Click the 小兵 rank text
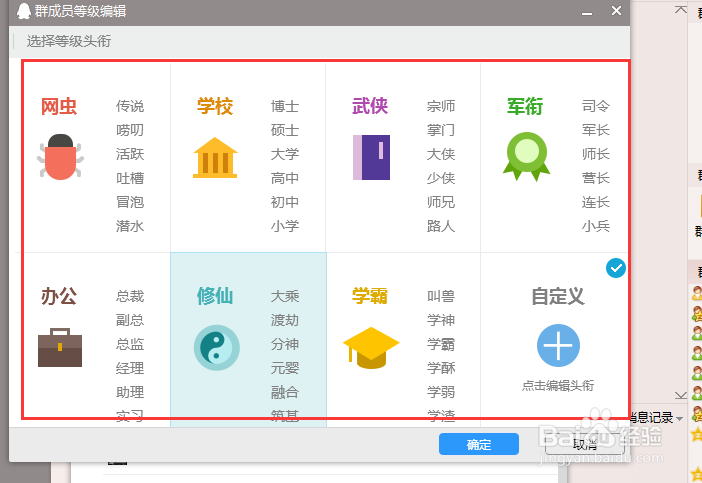 pos(596,226)
